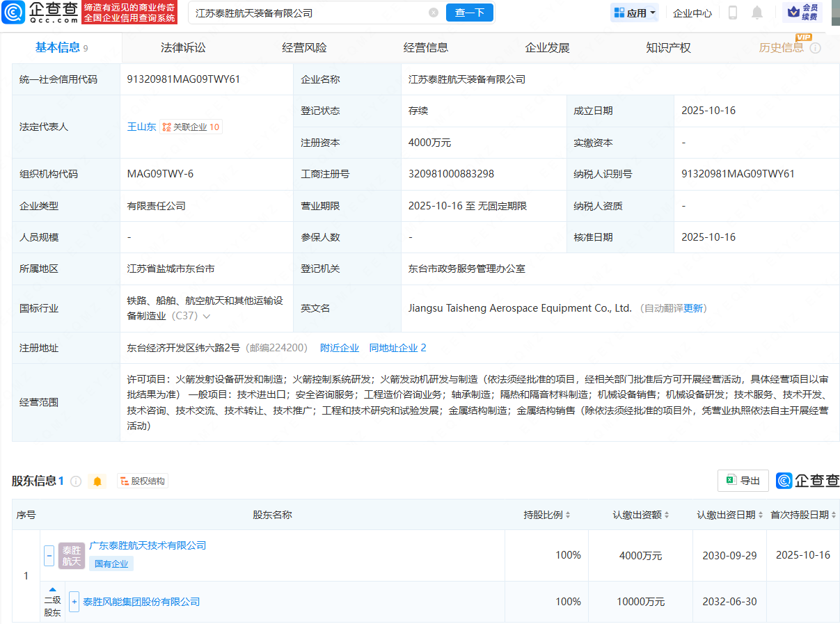Open the mobile phone app icon
The width and height of the screenshot is (840, 624).
tap(732, 13)
